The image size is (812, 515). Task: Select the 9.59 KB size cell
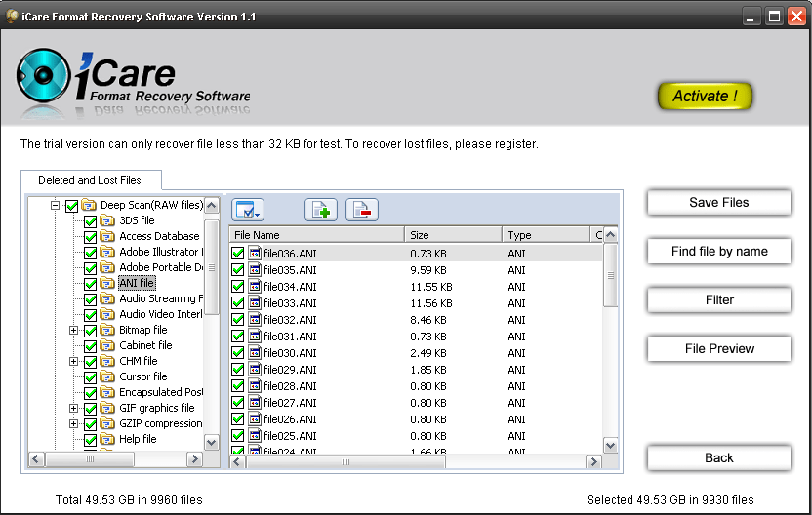coord(428,270)
